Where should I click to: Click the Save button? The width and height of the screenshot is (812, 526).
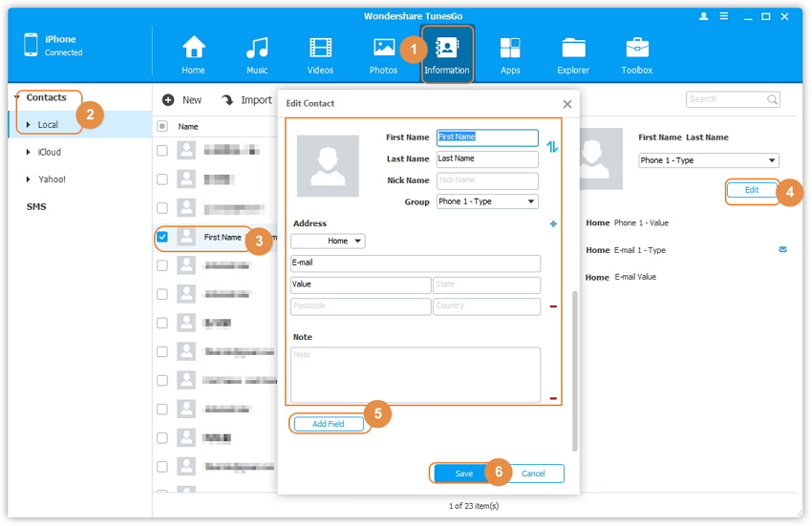(463, 473)
